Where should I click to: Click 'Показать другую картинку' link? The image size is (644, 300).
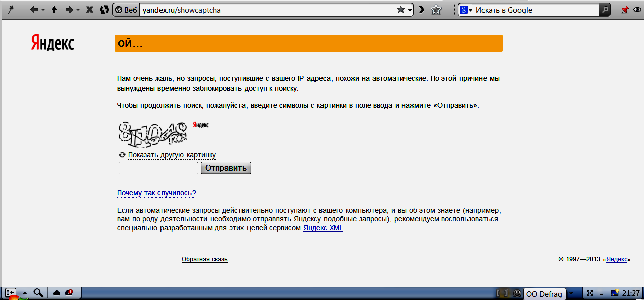(x=172, y=155)
